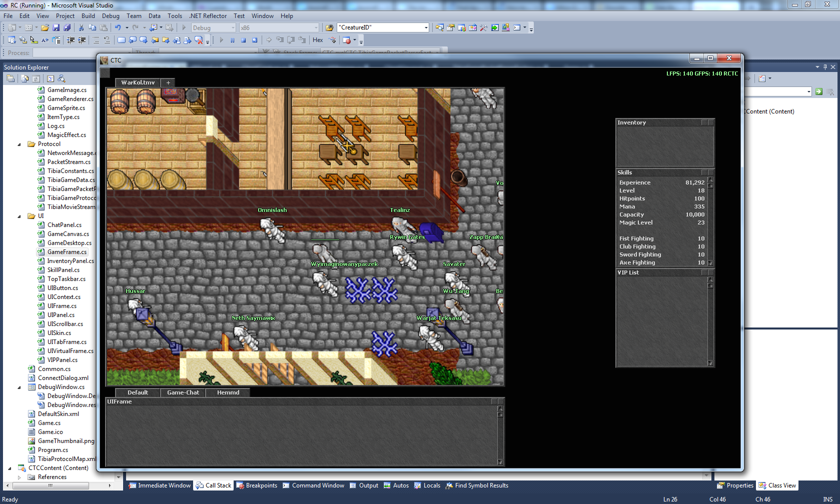Click Step Over debug icon
Screen dimensions: 840x504
(291, 40)
